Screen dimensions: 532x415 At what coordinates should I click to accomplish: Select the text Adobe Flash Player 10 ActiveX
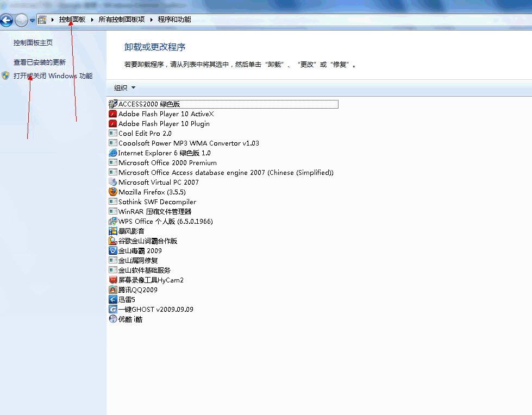(x=166, y=114)
